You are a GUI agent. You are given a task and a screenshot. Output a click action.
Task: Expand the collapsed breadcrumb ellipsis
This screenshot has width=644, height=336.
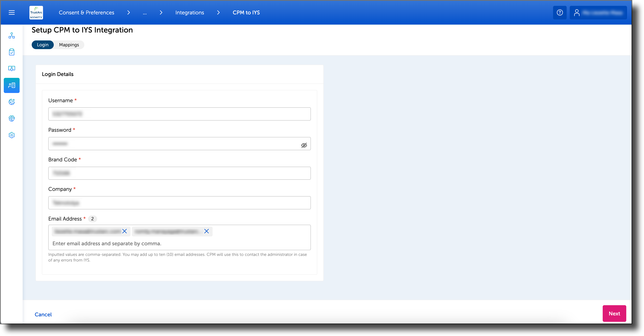click(145, 12)
